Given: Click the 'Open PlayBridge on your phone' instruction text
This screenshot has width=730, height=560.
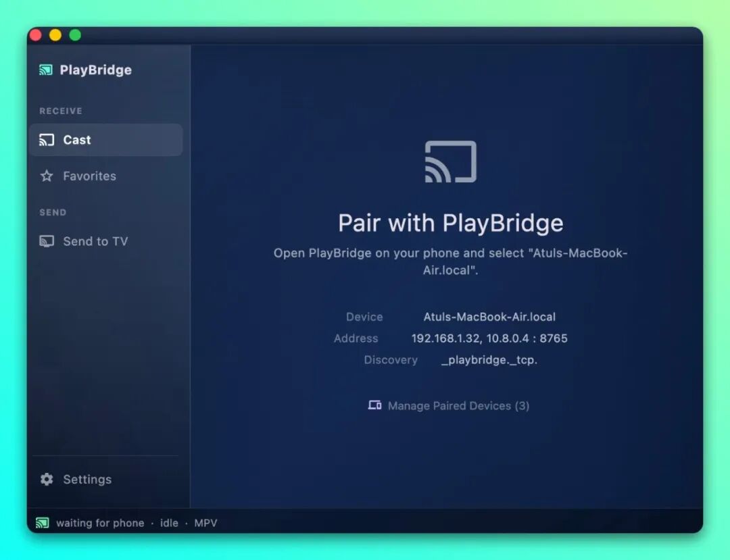Looking at the screenshot, I should click(x=451, y=261).
